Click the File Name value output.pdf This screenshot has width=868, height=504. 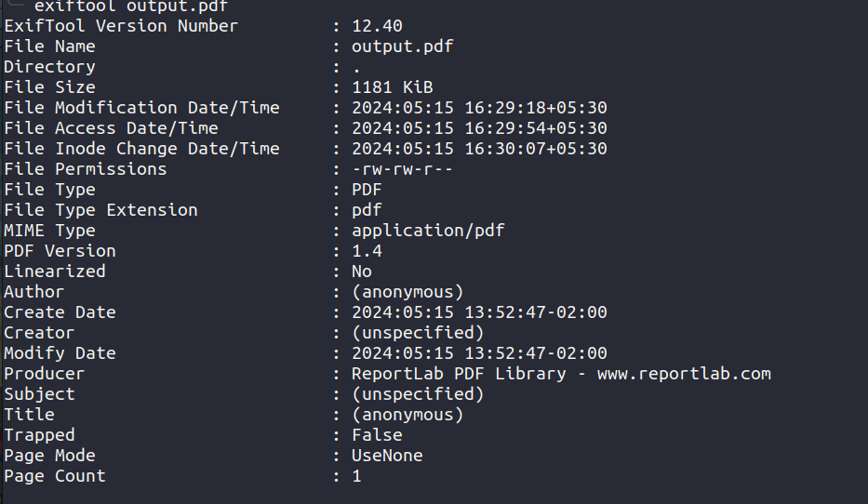(x=403, y=46)
